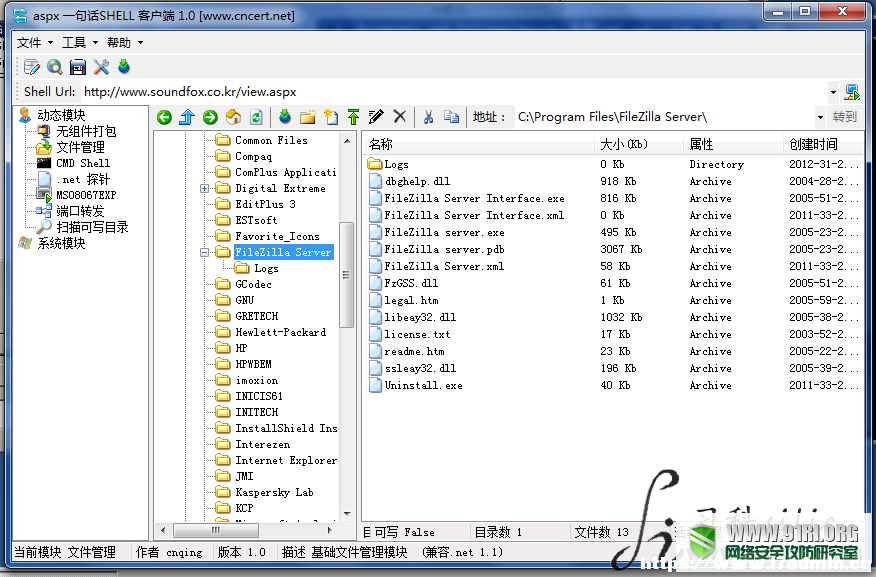Screen dimensions: 876x577
Task: Click the 地址 path input field
Action: tap(664, 117)
